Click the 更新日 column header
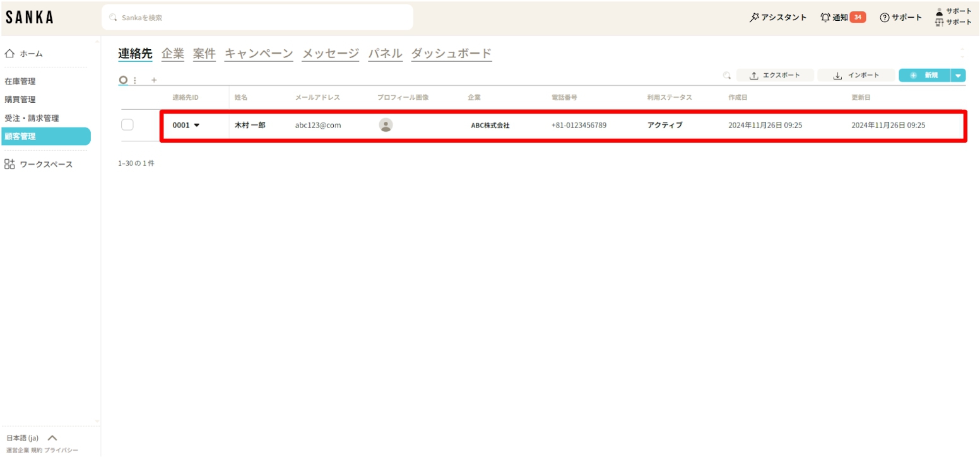980x462 pixels. pyautogui.click(x=861, y=98)
